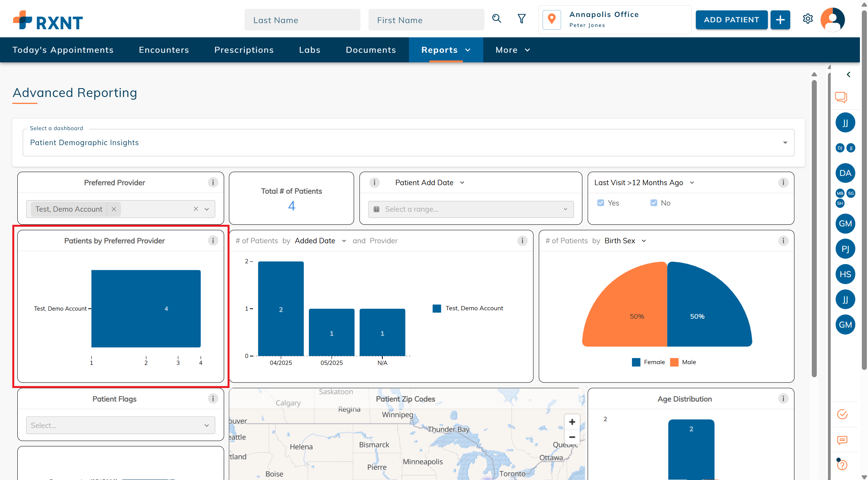
Task: Show info for Patients by Preferred Provider
Action: point(213,241)
